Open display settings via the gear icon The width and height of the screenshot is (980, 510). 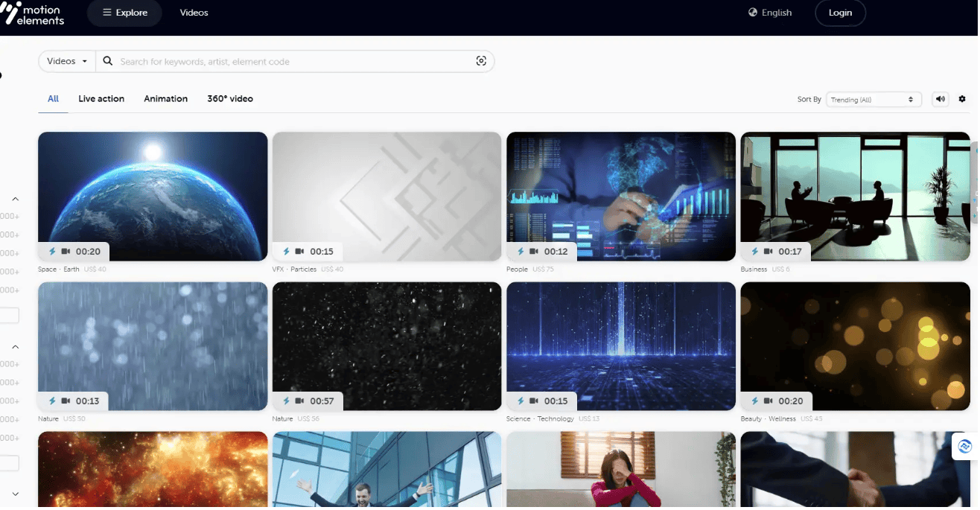pos(962,99)
